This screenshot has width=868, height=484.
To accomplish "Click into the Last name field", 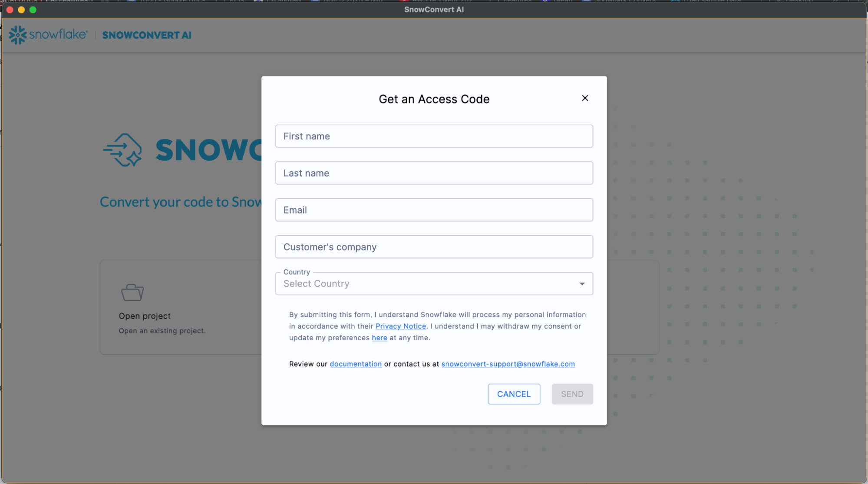I will [434, 173].
